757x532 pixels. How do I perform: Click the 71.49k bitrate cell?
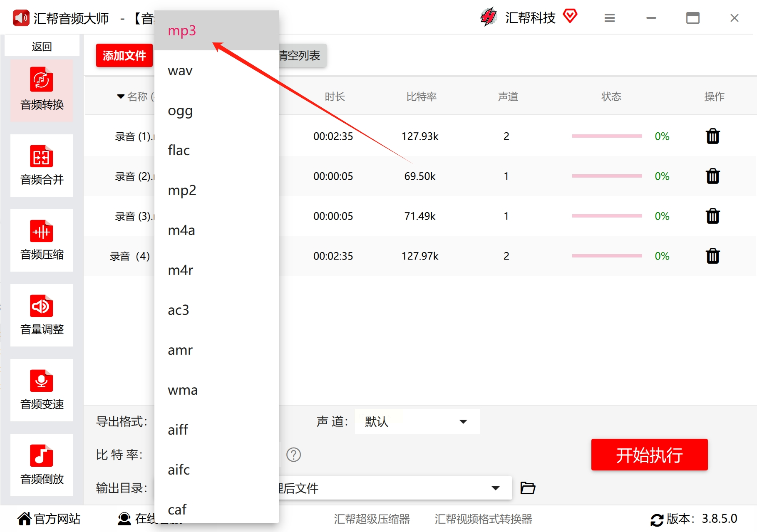click(419, 216)
